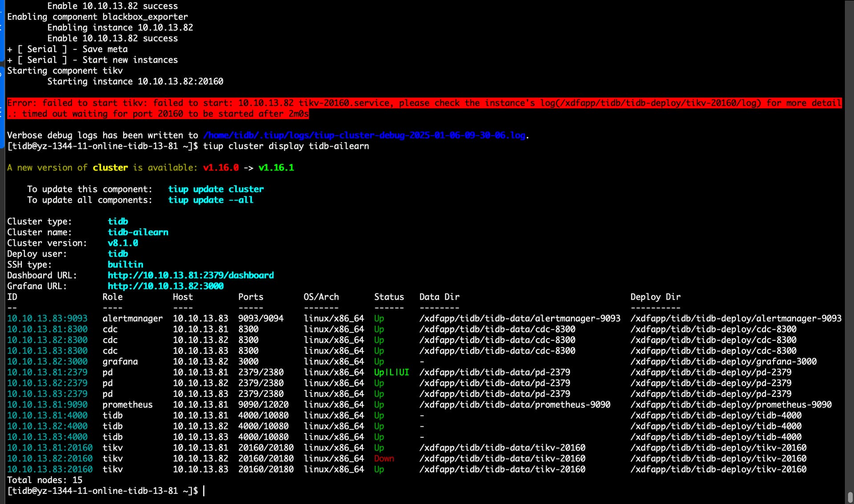Click the Cluster version v8.1.0 value
This screenshot has width=854, height=504.
(123, 243)
